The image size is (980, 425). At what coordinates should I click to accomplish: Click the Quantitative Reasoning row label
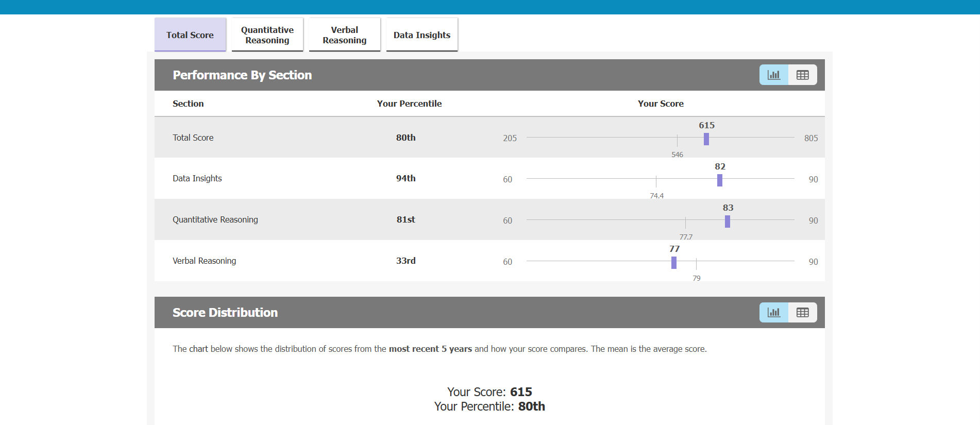pyautogui.click(x=215, y=219)
